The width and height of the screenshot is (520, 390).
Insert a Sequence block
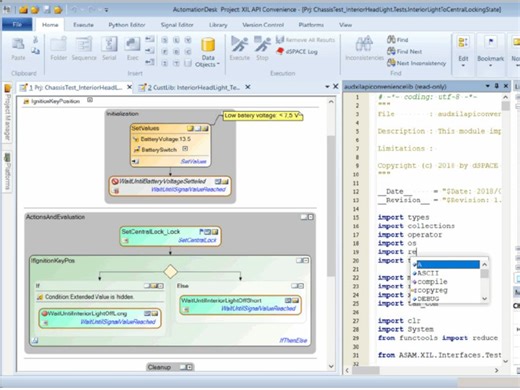pyautogui.click(x=84, y=49)
